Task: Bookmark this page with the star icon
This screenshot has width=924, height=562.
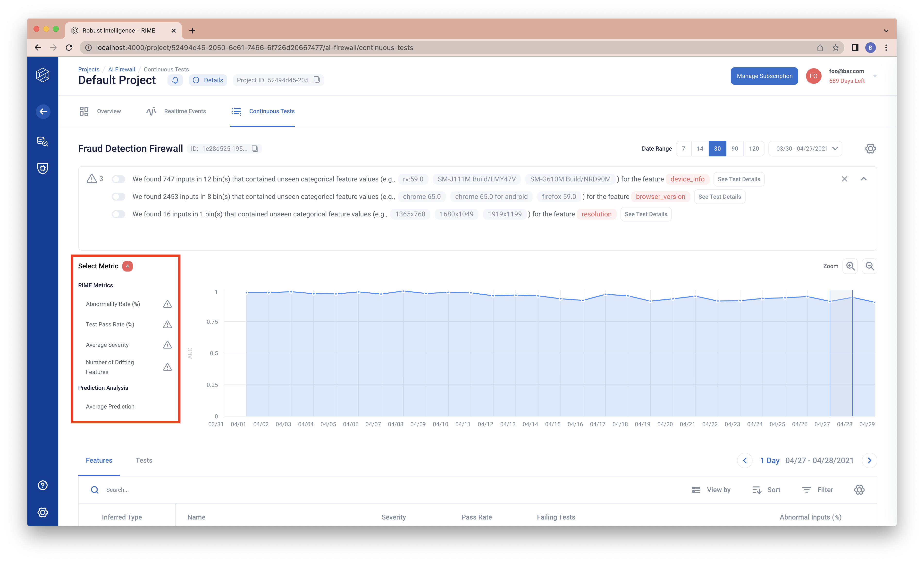Action: [835, 48]
